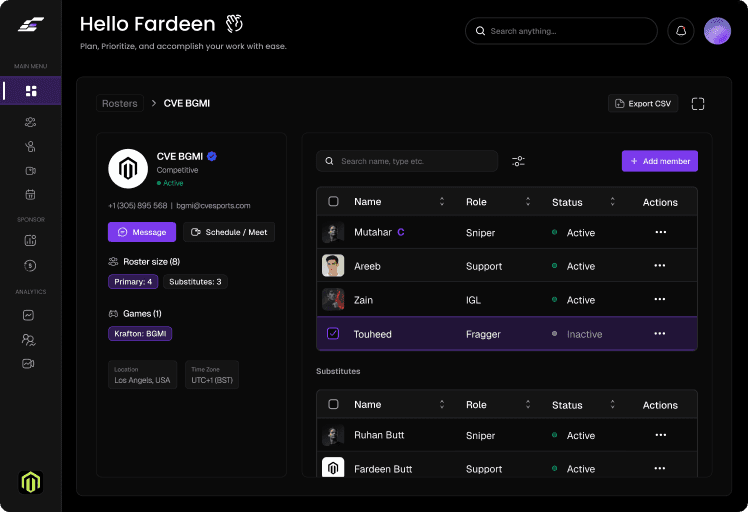This screenshot has width=748, height=512.
Task: Sort primary roster by Status
Action: point(613,201)
